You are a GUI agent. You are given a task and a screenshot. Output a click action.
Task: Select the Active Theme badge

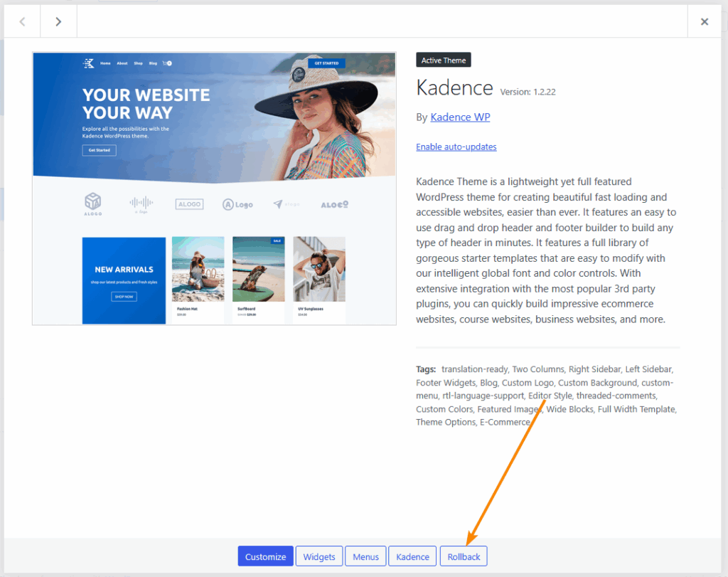pyautogui.click(x=444, y=60)
